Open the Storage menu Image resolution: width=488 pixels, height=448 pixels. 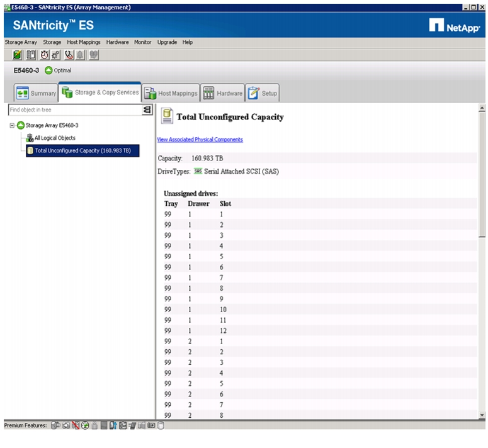coord(52,42)
